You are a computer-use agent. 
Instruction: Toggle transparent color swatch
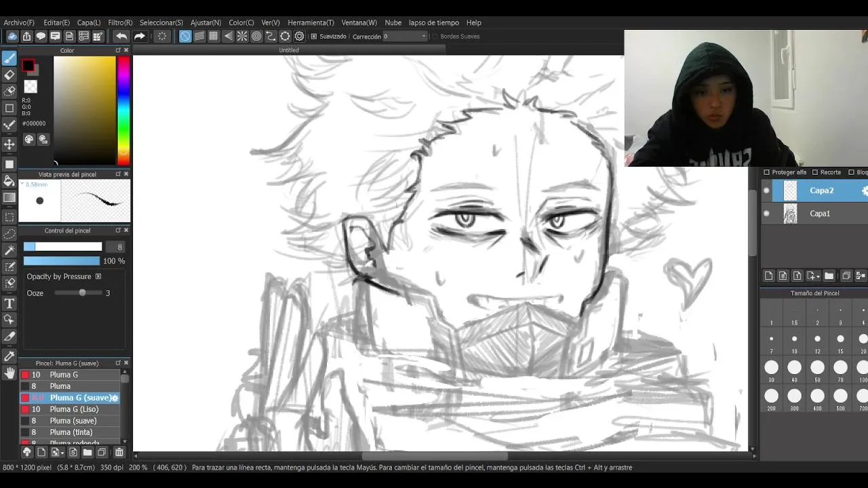coord(31,87)
